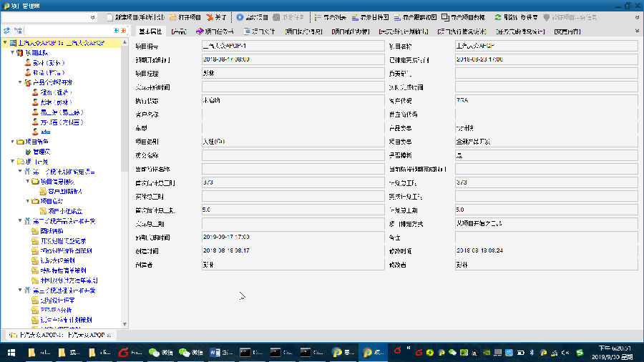Select 管理员 under the project roles node
The width and height of the screenshot is (644, 362).
coord(42,152)
